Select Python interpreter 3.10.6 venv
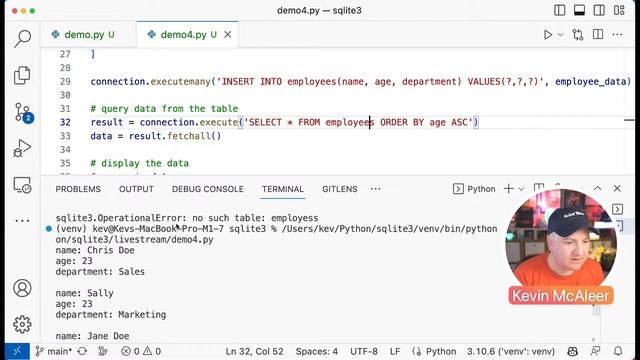The image size is (640, 360). (x=511, y=351)
